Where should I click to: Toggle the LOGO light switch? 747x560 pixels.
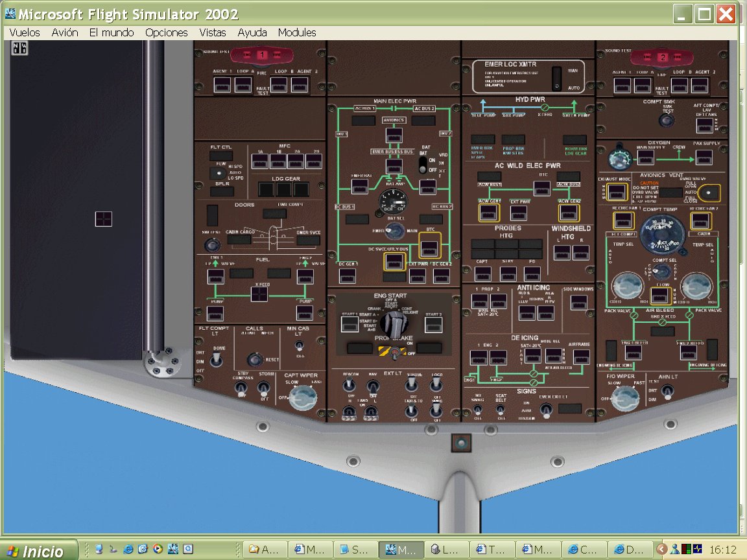(436, 384)
